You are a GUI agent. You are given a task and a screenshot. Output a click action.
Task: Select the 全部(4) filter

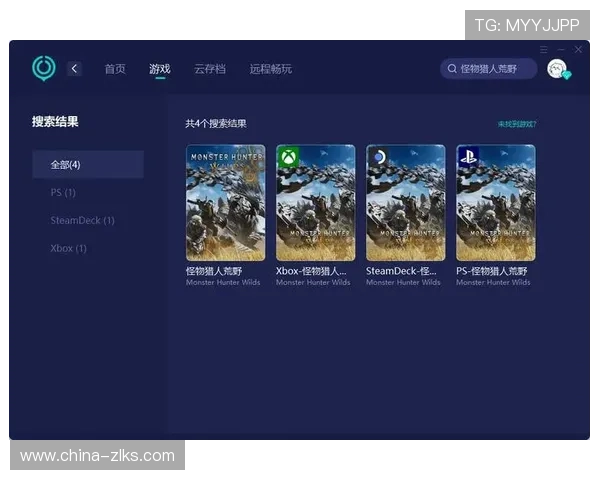pos(88,165)
